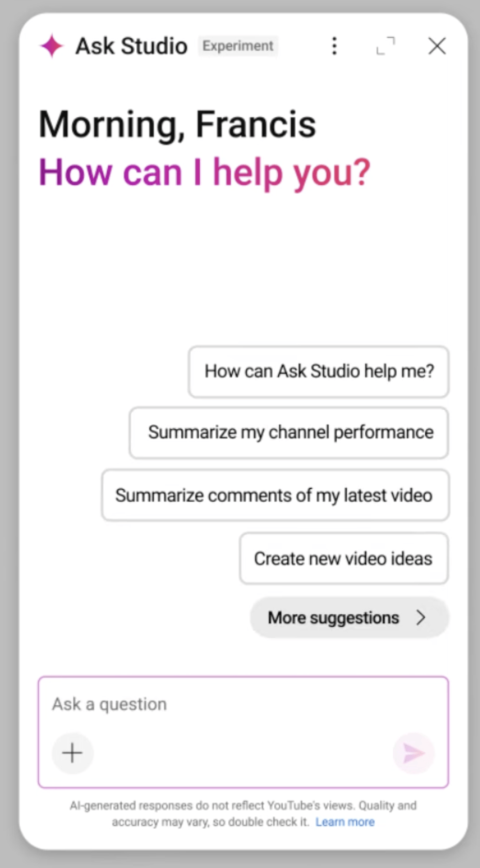Click the pink Ask Studio sparkle logo

pos(52,46)
